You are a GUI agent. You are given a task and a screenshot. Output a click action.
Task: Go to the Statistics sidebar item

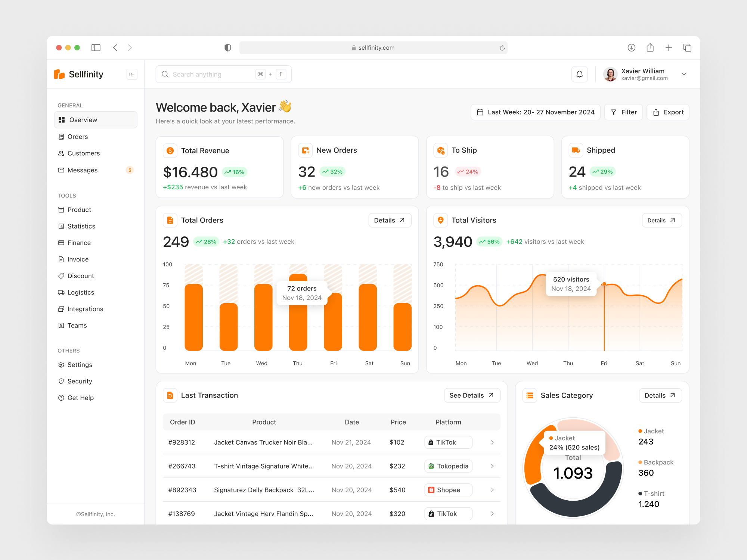click(x=81, y=226)
